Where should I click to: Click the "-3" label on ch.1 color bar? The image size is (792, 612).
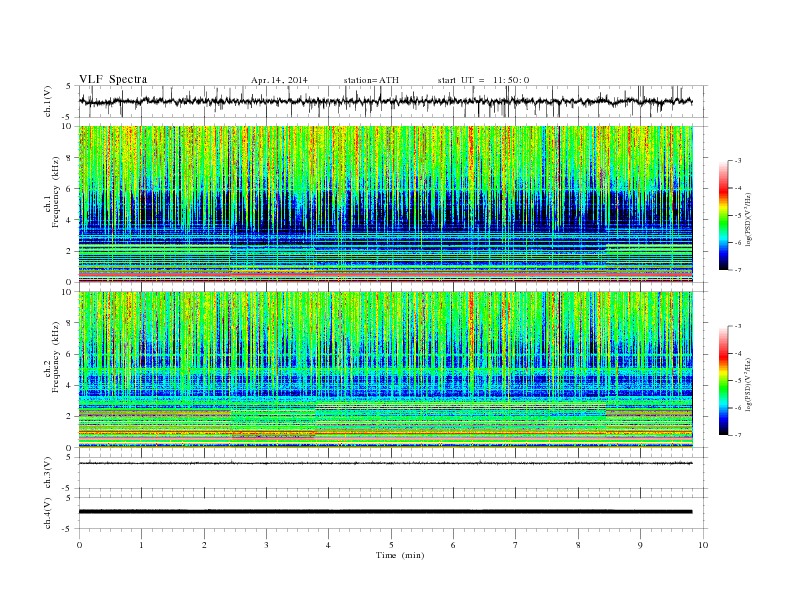pos(738,161)
